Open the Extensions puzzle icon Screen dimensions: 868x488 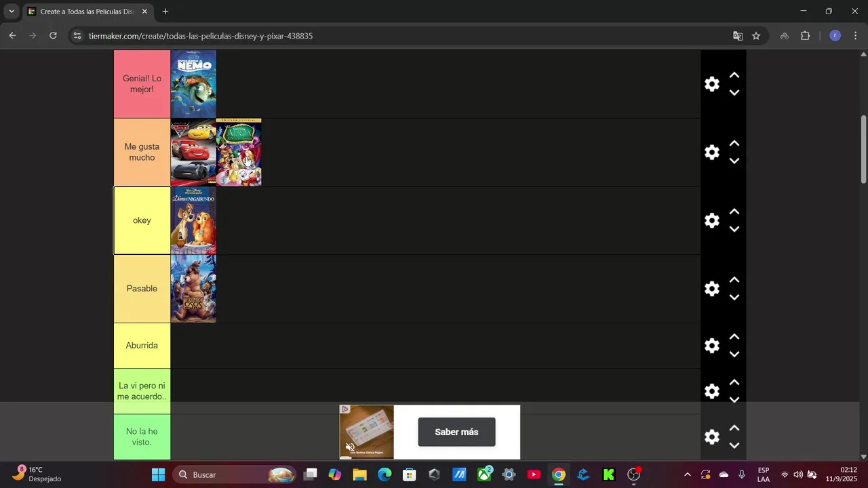806,36
